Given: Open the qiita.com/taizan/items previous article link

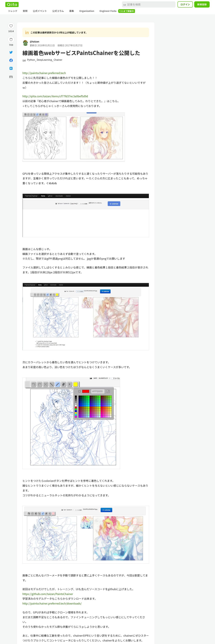Looking at the screenshot, I should point(55,96).
